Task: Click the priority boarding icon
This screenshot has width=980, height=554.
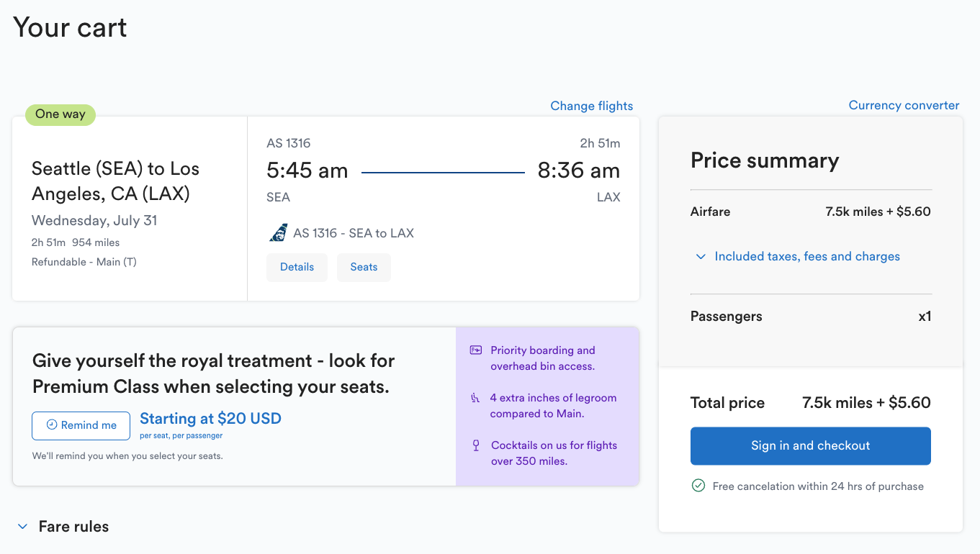Action: tap(475, 350)
